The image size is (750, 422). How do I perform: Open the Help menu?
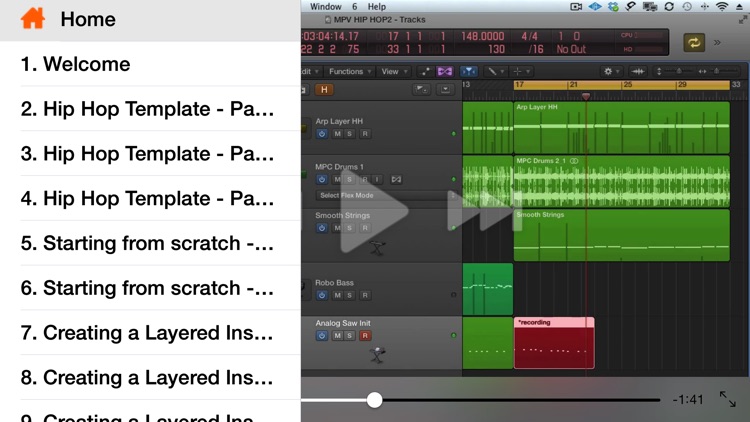click(x=376, y=7)
